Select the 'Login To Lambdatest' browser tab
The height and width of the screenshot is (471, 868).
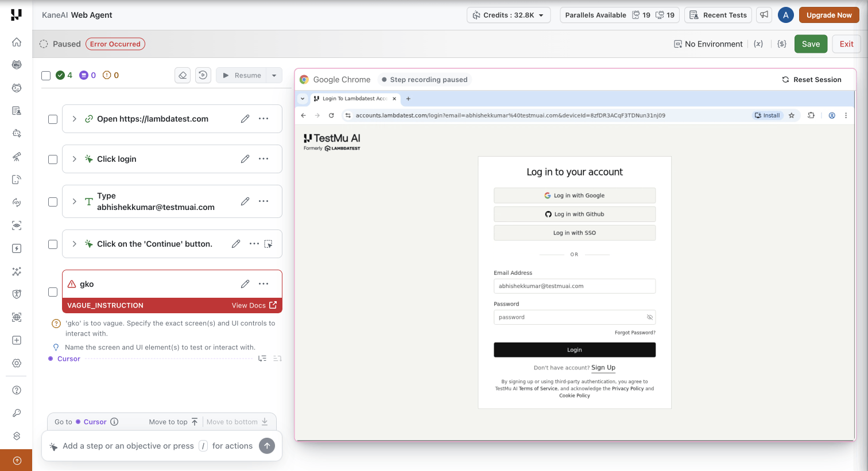click(x=355, y=99)
